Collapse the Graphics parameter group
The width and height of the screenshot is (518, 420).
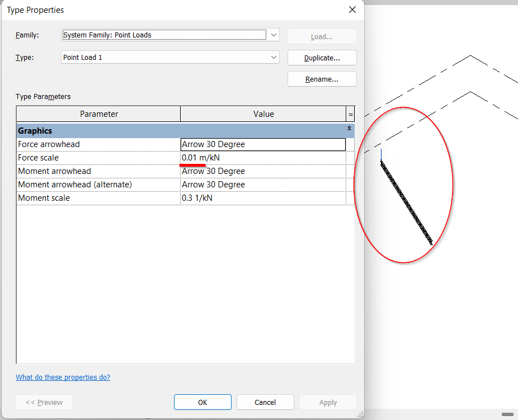[x=350, y=130]
